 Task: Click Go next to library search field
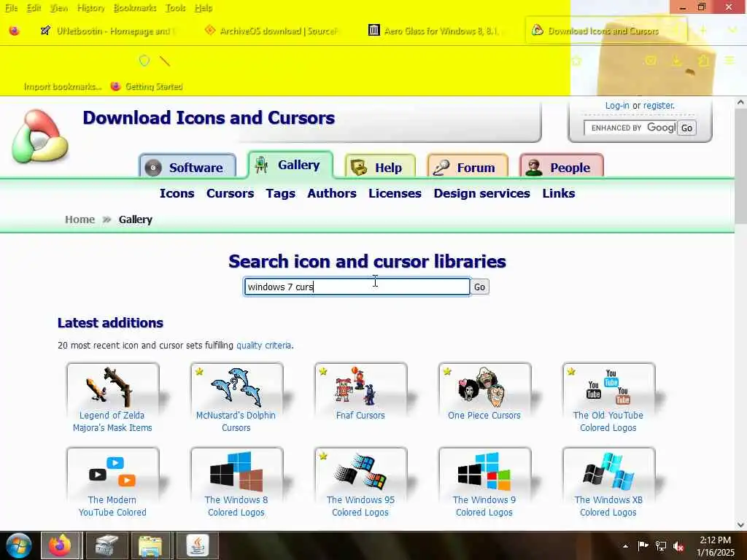pyautogui.click(x=480, y=287)
